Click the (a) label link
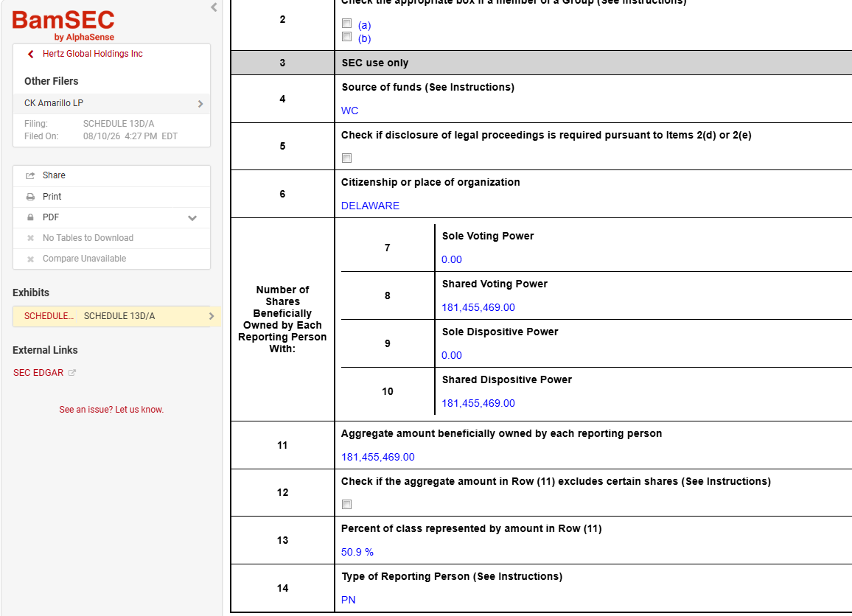The height and width of the screenshot is (616, 852). (x=365, y=25)
